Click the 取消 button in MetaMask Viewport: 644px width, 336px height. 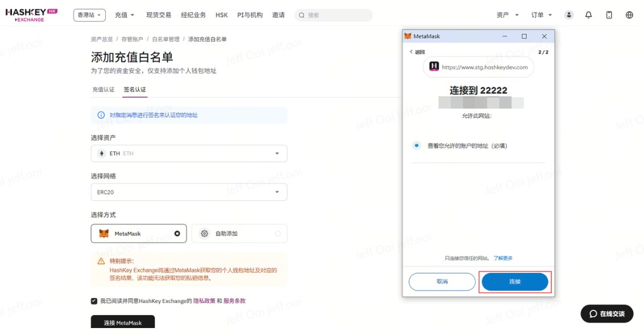(442, 281)
